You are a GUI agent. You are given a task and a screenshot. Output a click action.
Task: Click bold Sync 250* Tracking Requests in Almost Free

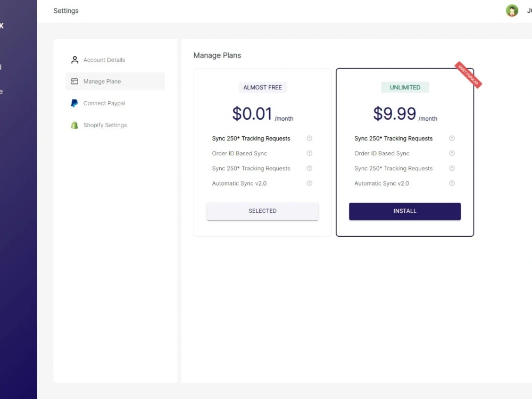pos(251,138)
